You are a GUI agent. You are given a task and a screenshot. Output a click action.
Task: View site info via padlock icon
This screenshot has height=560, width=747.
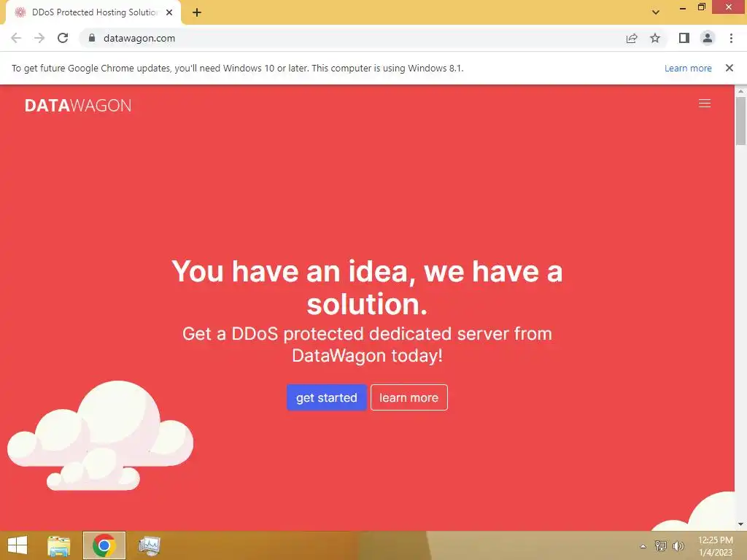(x=92, y=38)
